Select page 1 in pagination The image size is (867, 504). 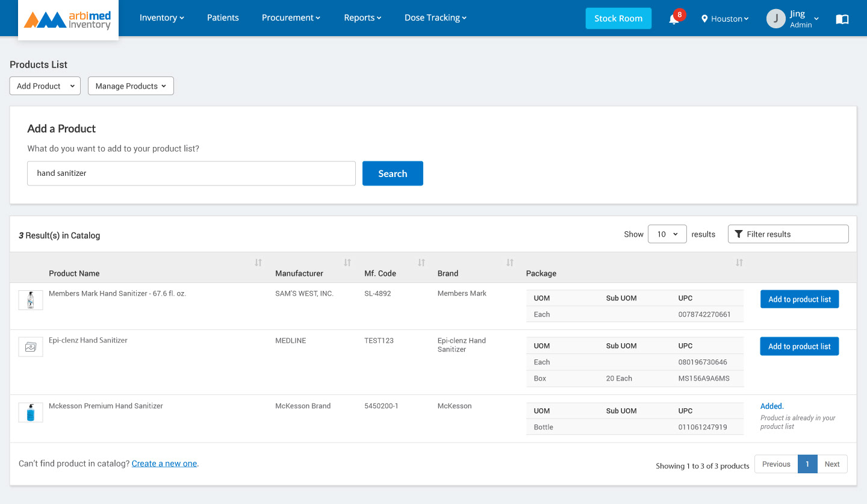tap(807, 464)
